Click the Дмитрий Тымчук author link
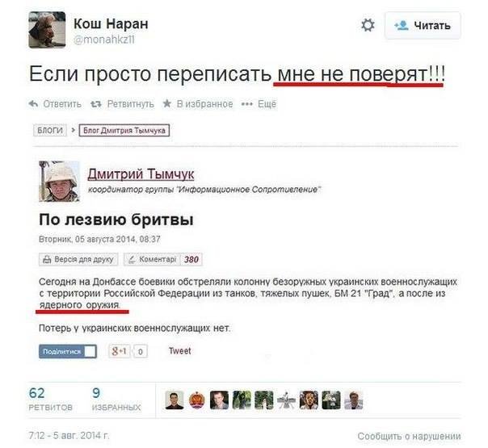Image resolution: width=488 pixels, height=448 pixels. point(141,174)
